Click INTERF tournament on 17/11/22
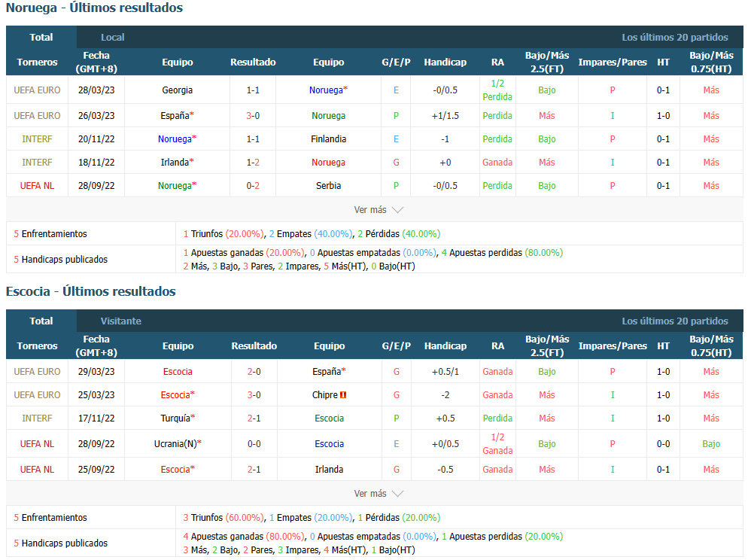 (37, 418)
